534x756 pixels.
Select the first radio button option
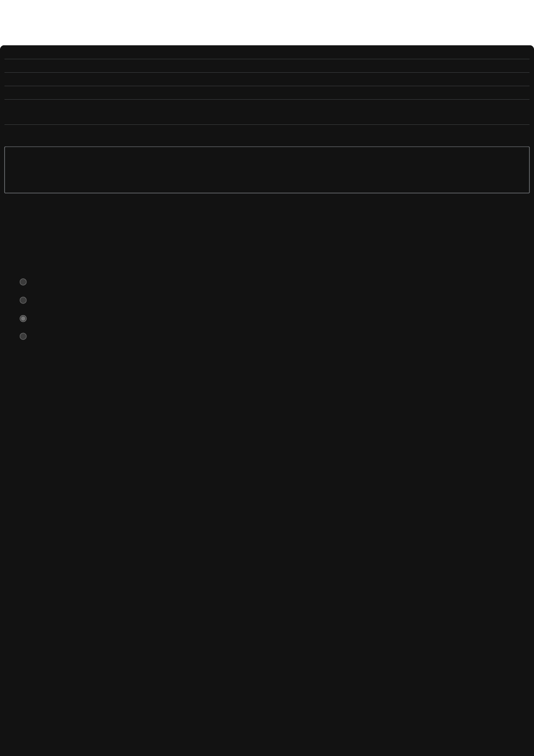click(x=23, y=282)
